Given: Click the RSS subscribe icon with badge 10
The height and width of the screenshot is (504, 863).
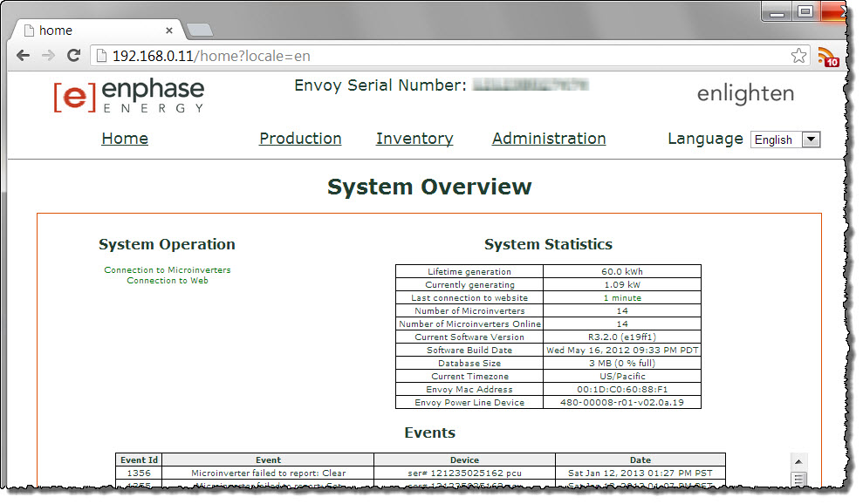Looking at the screenshot, I should click(x=829, y=54).
